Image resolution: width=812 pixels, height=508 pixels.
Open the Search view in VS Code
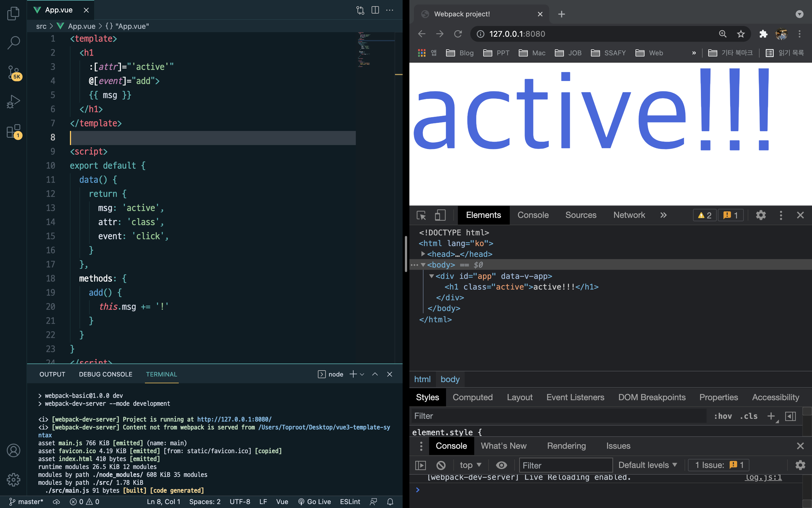point(14,43)
